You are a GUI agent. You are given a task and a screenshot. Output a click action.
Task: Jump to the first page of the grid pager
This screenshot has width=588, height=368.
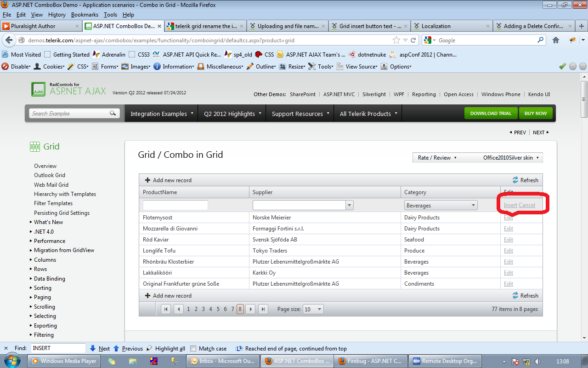coord(166,309)
